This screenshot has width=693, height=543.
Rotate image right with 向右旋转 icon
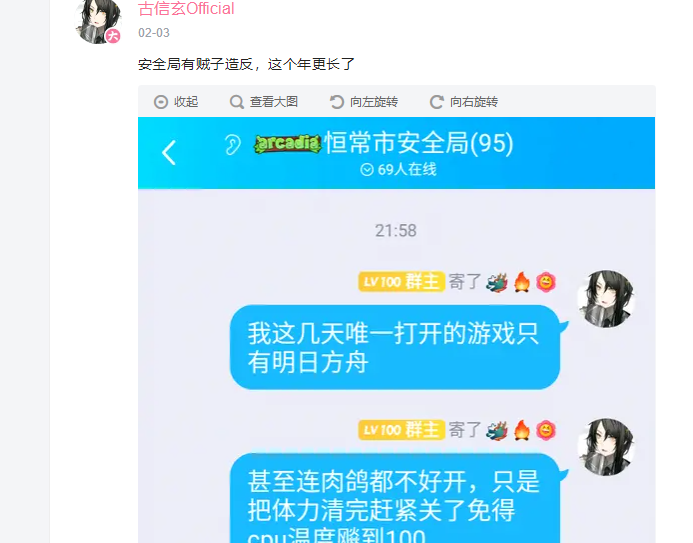(x=437, y=102)
